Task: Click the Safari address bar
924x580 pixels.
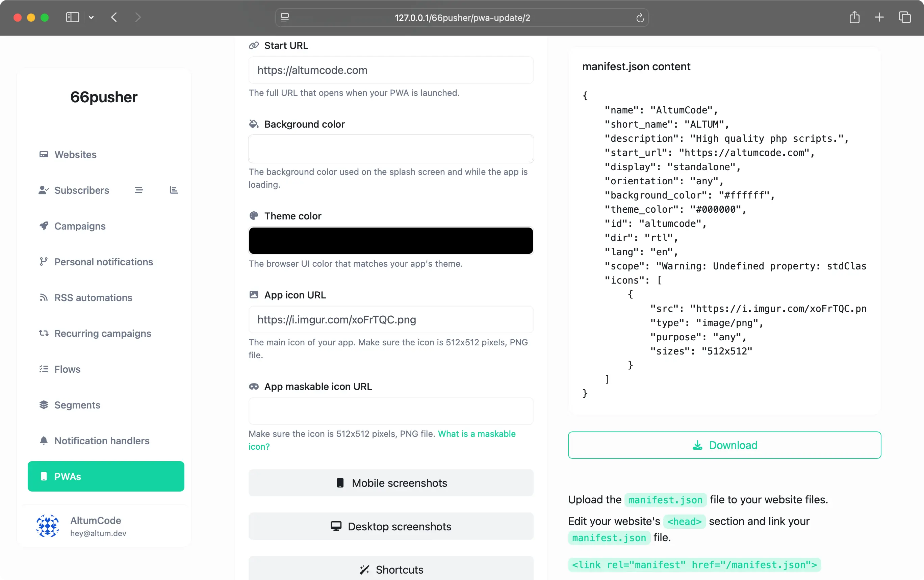Action: [462, 18]
